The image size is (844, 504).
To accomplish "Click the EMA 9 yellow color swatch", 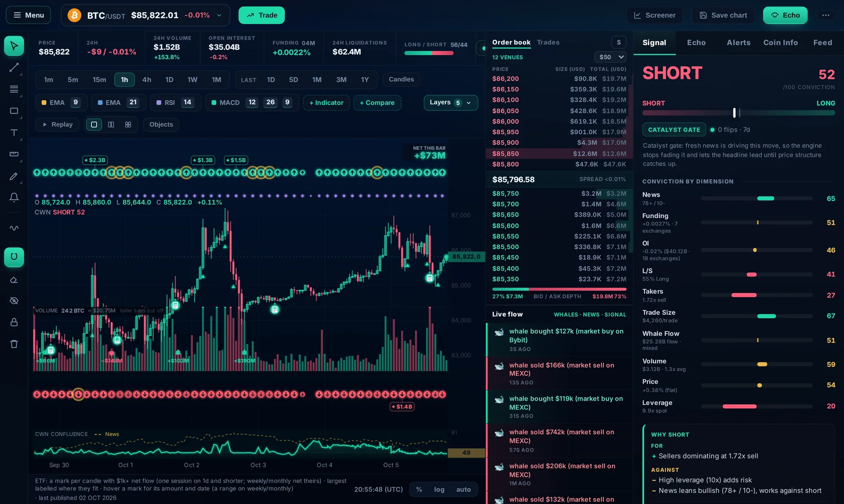I will [44, 102].
